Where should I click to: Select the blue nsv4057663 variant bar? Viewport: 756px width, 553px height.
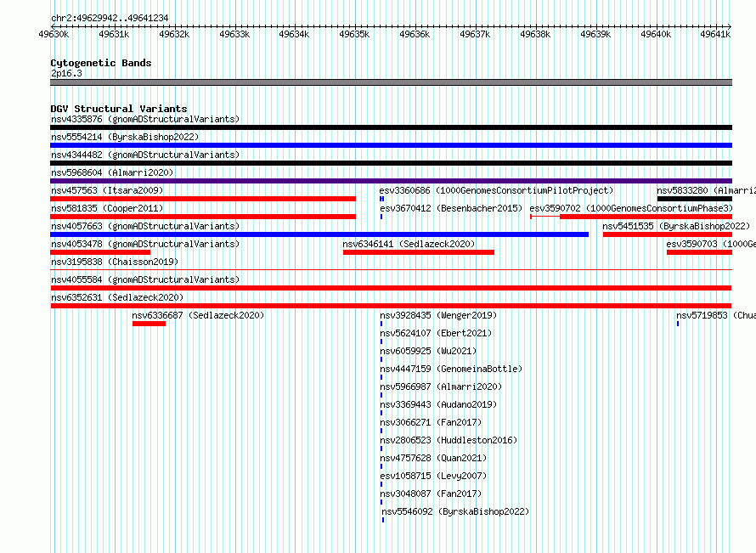coord(319,234)
